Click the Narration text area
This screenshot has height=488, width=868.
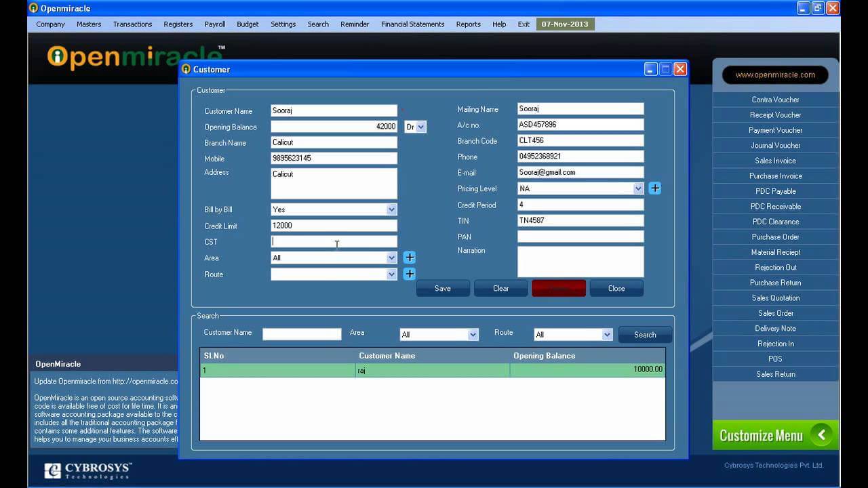point(580,262)
